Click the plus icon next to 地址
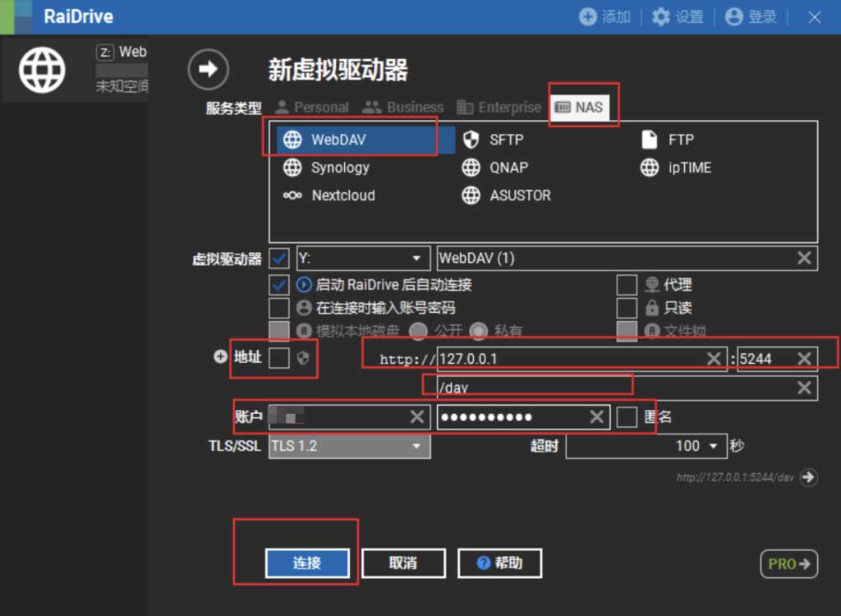This screenshot has height=616, width=841. 220,357
